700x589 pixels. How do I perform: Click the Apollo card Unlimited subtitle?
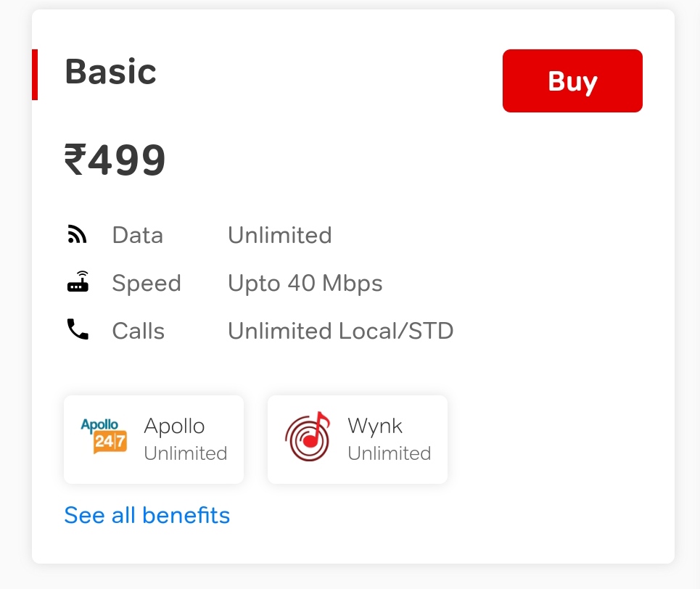(x=186, y=453)
